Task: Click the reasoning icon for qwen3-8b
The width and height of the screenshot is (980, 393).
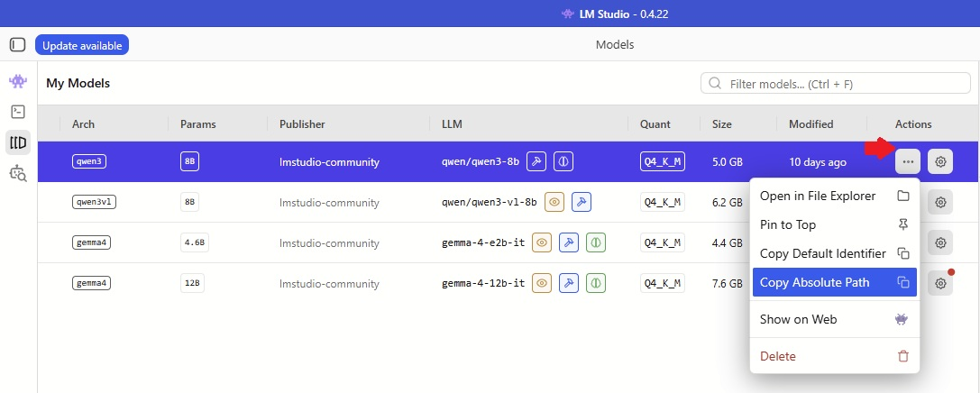Action: click(x=563, y=162)
